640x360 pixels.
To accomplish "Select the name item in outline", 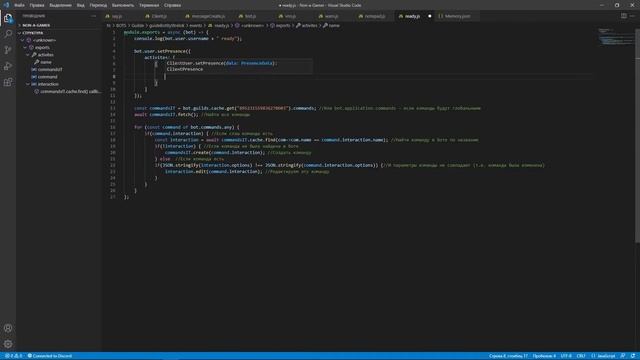I will click(x=46, y=62).
